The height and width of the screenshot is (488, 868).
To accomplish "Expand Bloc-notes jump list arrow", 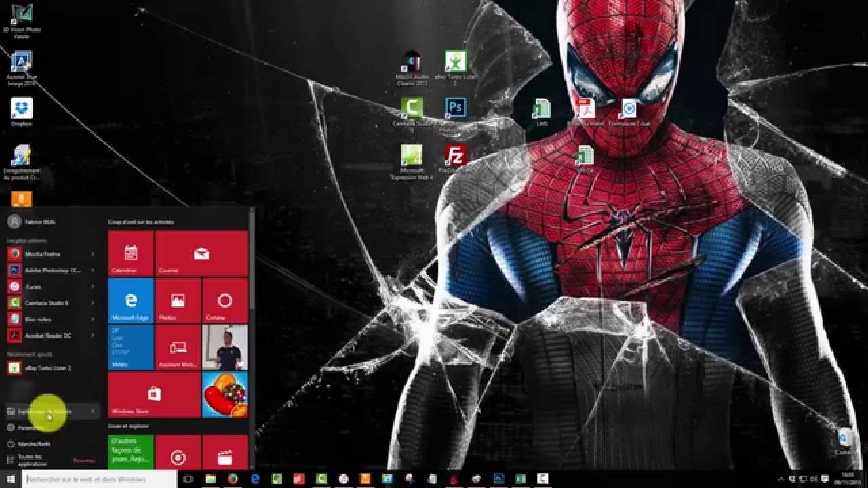I will point(92,319).
